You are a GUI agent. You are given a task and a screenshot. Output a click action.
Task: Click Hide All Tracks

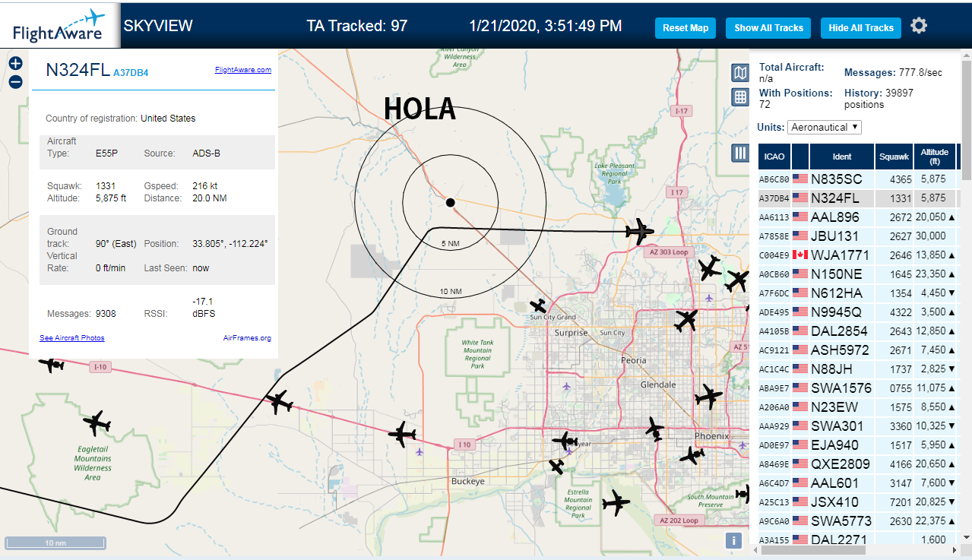(x=861, y=27)
